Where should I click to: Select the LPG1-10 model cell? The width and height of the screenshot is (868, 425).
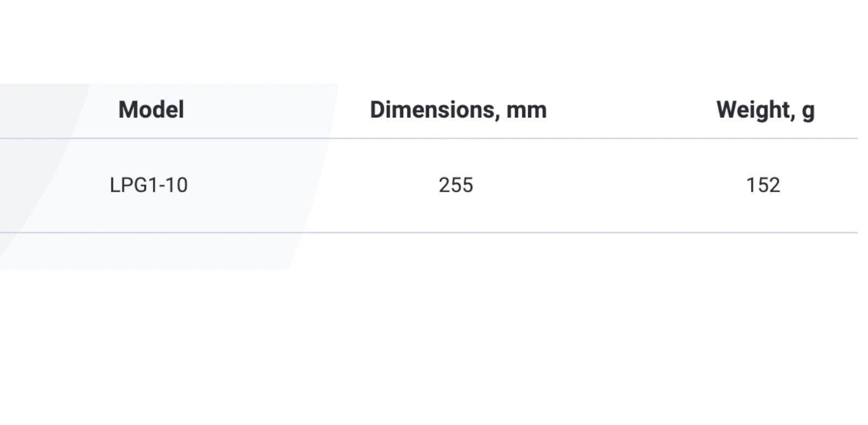point(149,186)
